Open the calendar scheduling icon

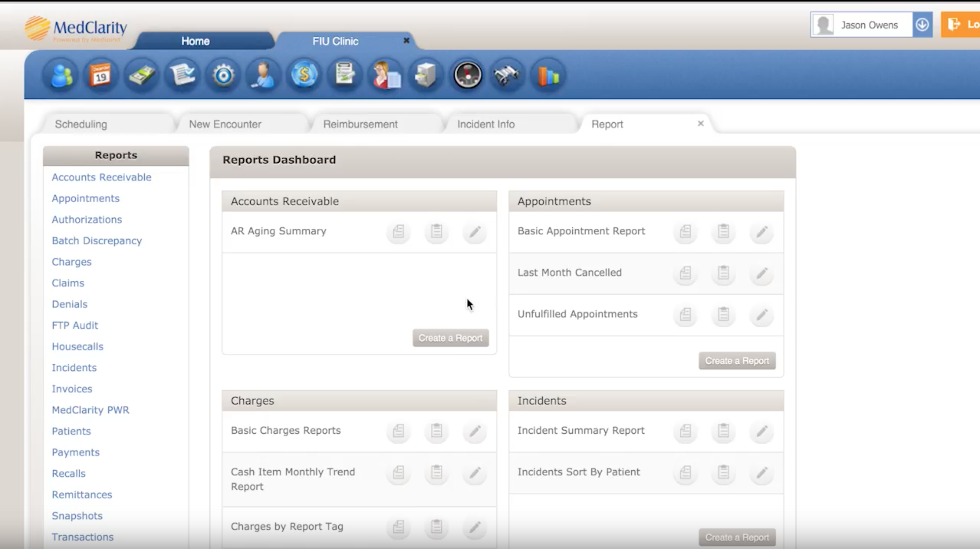[x=100, y=75]
